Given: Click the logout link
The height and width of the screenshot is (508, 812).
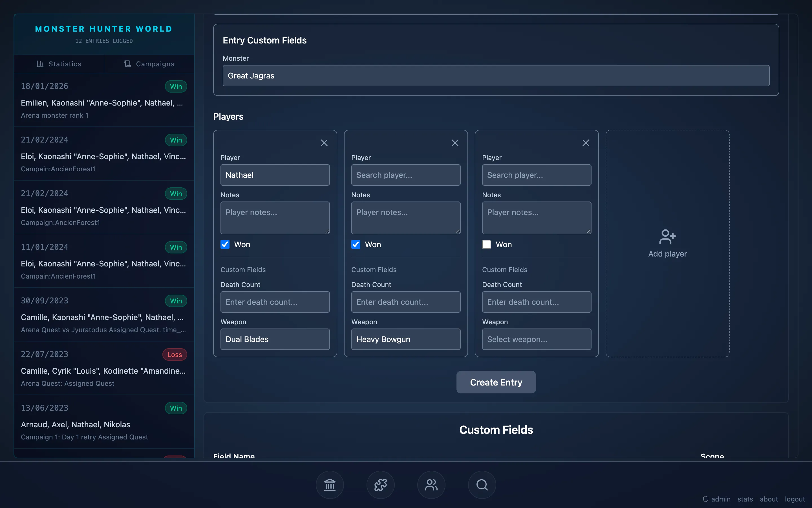Looking at the screenshot, I should pyautogui.click(x=795, y=499).
